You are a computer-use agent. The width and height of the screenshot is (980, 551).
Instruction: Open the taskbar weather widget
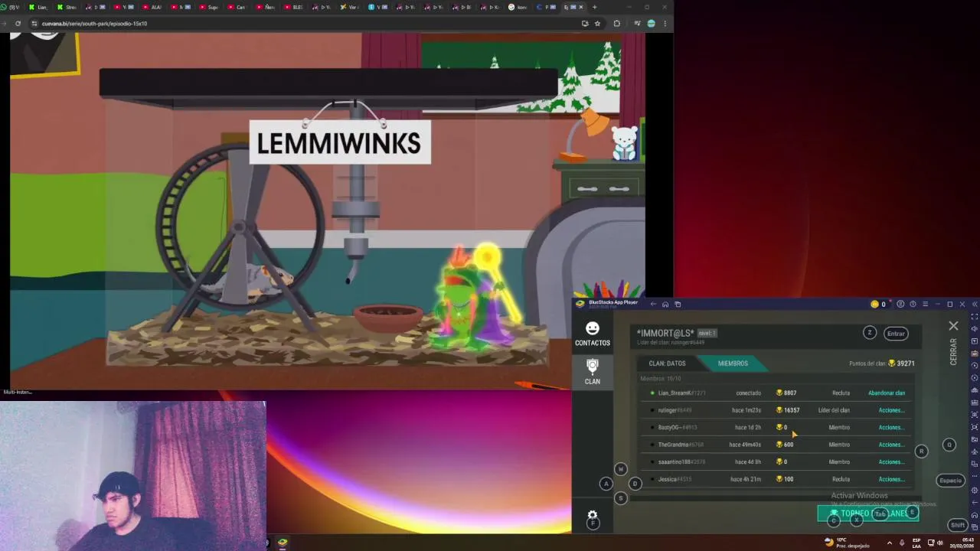848,543
